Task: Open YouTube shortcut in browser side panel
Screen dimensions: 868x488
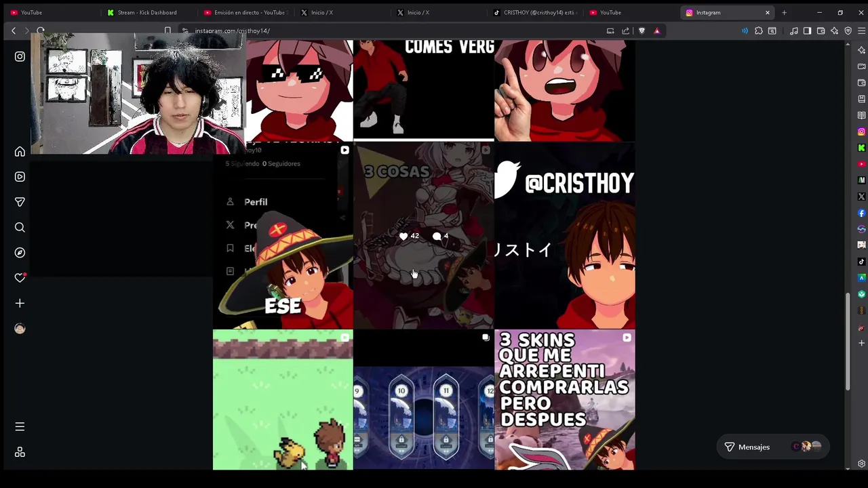Action: point(861,164)
